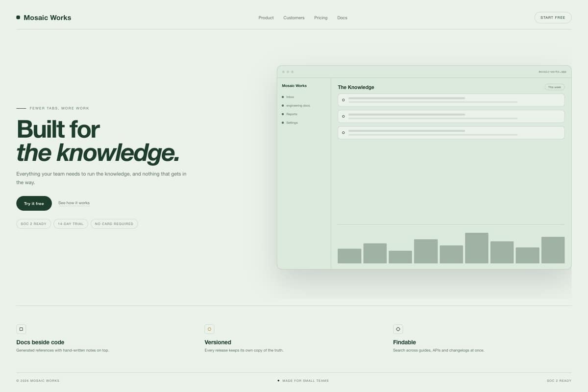This screenshot has width=588, height=392.
Task: Follow the See how it works link
Action: tap(74, 203)
